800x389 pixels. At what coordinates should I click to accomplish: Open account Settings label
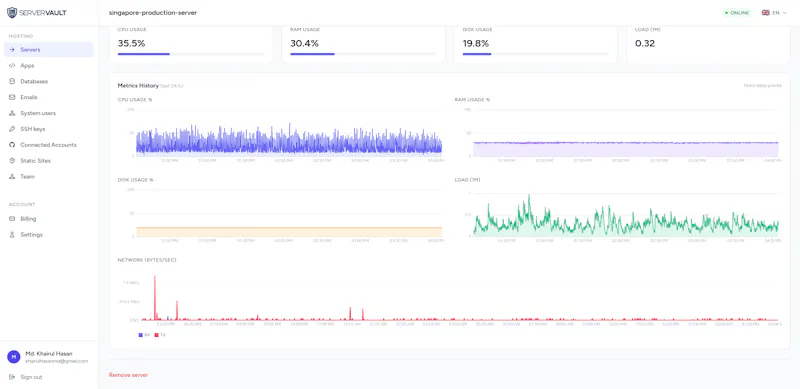[32, 234]
